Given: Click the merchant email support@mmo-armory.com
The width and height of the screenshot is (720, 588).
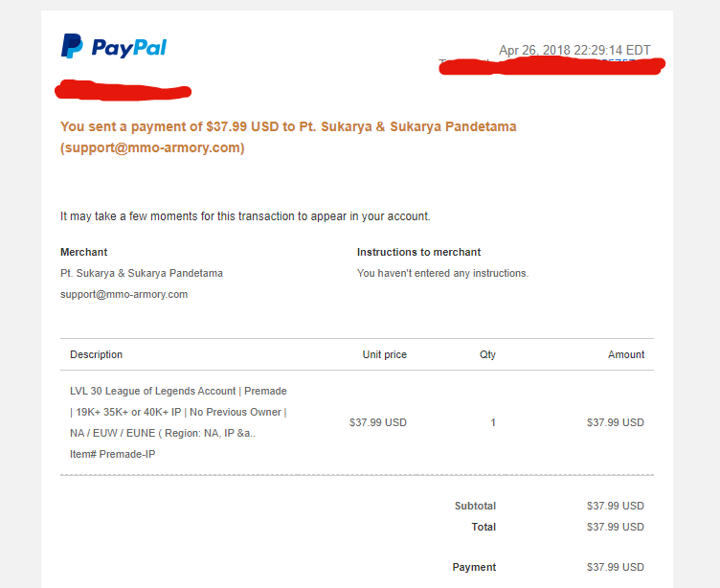Looking at the screenshot, I should pos(124,294).
